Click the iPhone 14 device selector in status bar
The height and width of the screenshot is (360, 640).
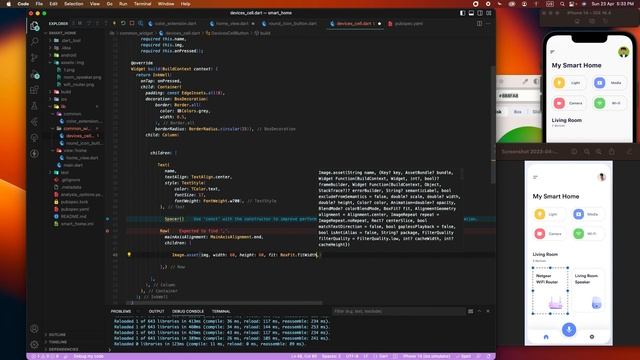click(426, 356)
